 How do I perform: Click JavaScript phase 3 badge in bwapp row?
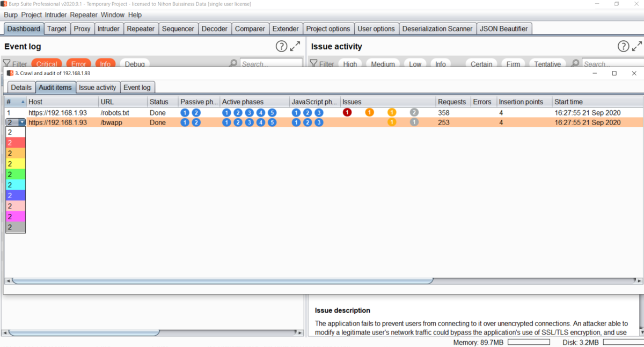(x=319, y=122)
